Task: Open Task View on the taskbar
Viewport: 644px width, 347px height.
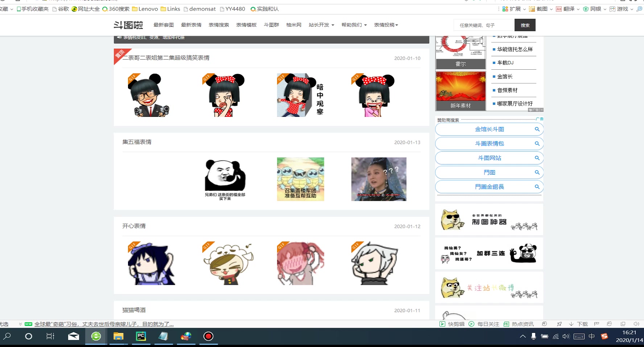Action: point(50,336)
